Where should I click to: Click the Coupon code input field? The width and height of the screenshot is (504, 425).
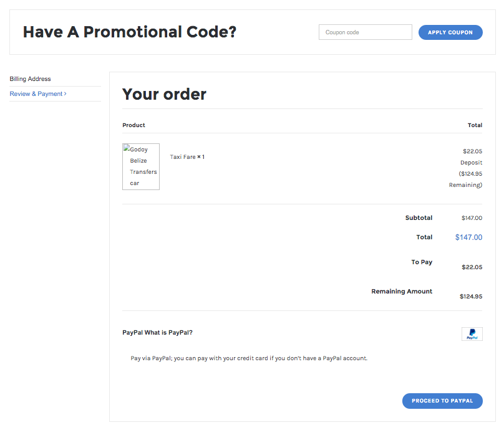coord(365,32)
